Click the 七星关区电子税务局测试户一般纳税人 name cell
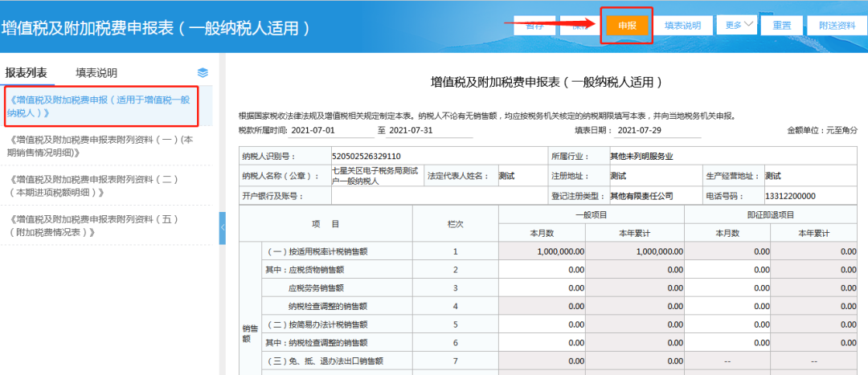This screenshot has width=868, height=375. [x=378, y=177]
